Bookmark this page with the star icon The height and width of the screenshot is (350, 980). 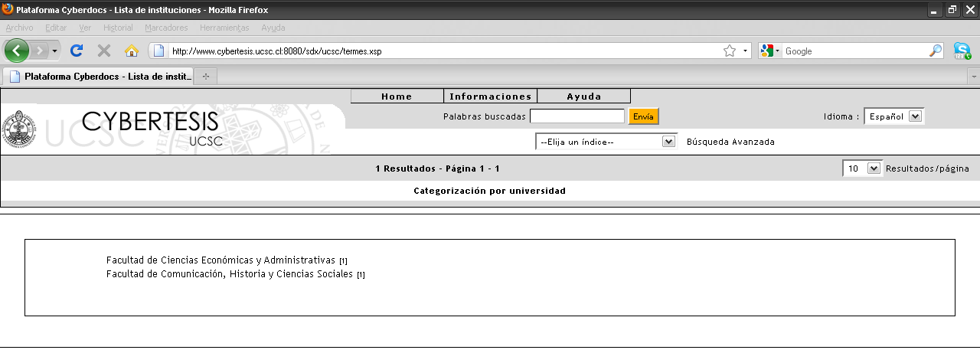click(730, 51)
